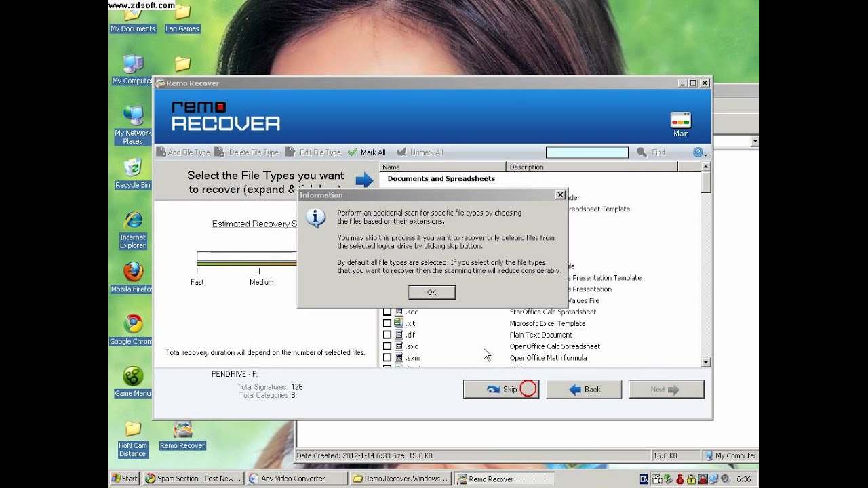Click the file type search input field
Viewport: 868px width, 488px height.
tap(587, 152)
